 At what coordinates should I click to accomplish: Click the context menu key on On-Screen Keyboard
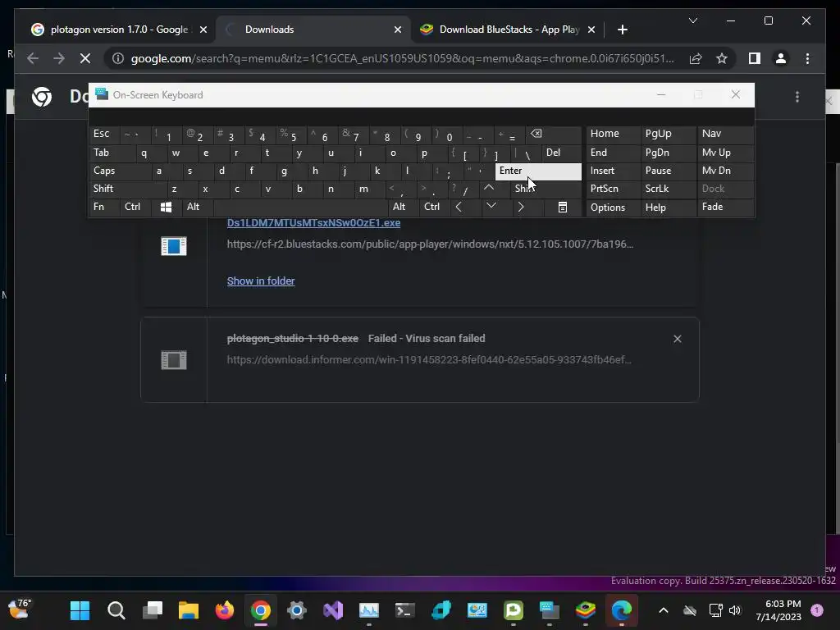pyautogui.click(x=563, y=207)
